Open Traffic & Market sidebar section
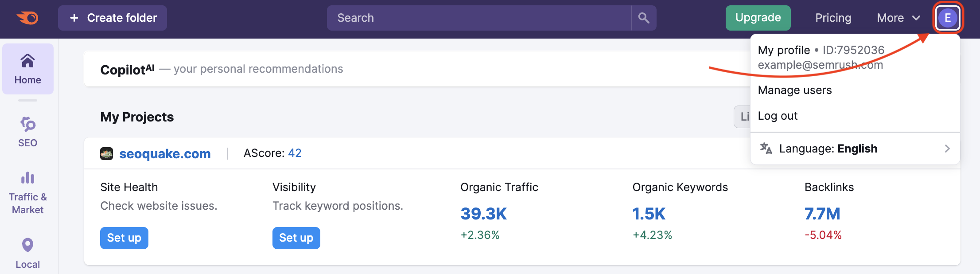980x274 pixels. (x=27, y=193)
